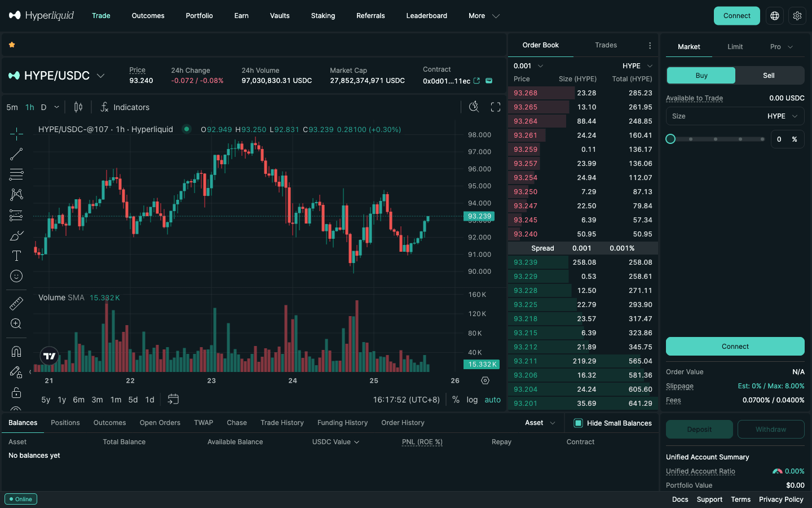Image resolution: width=812 pixels, height=508 pixels.
Task: Open Indicators panel
Action: pos(125,107)
